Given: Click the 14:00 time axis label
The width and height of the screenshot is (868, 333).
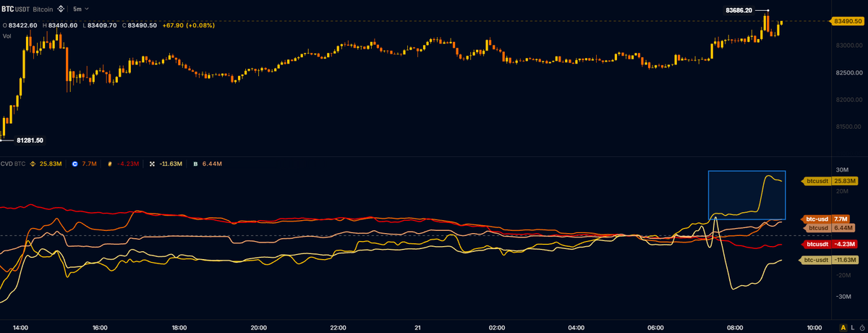Looking at the screenshot, I should [x=21, y=328].
